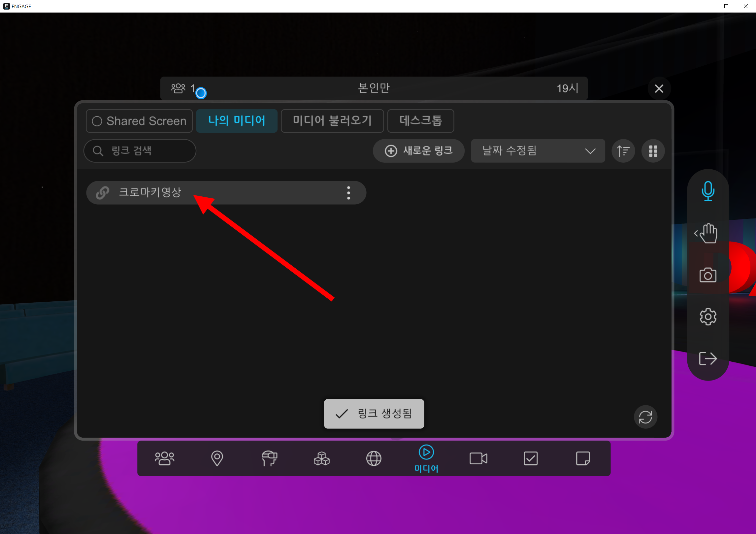Open the 3D objects cubes icon
Image resolution: width=756 pixels, height=534 pixels.
point(321,458)
